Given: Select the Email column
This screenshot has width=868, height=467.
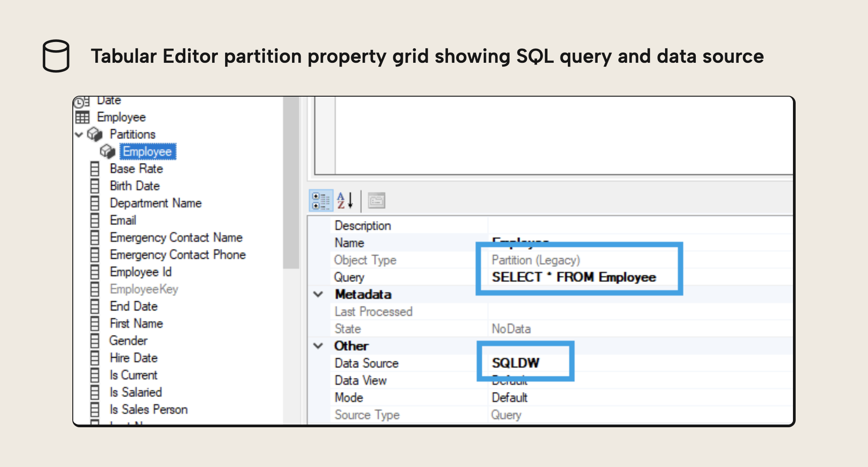Looking at the screenshot, I should tap(123, 220).
